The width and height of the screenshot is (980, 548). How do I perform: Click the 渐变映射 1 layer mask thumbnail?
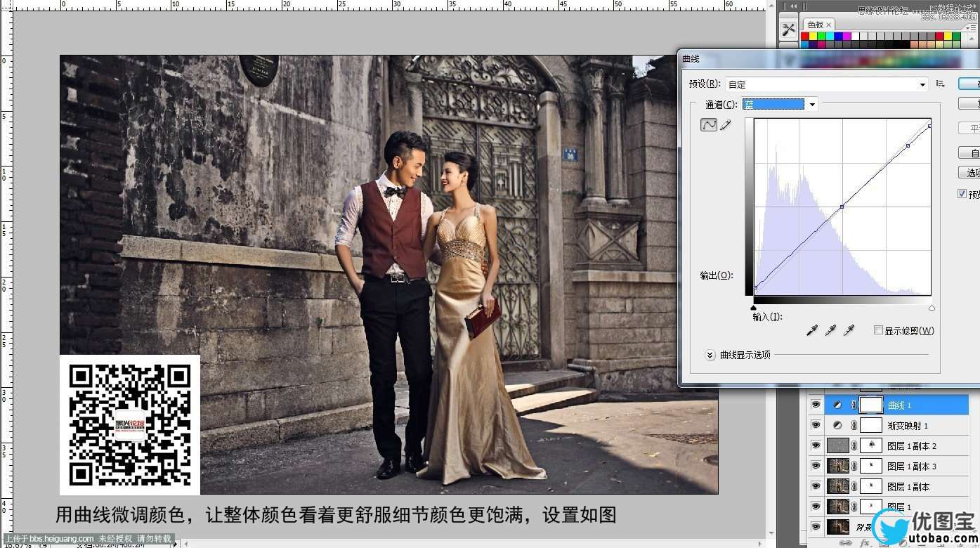pos(871,426)
